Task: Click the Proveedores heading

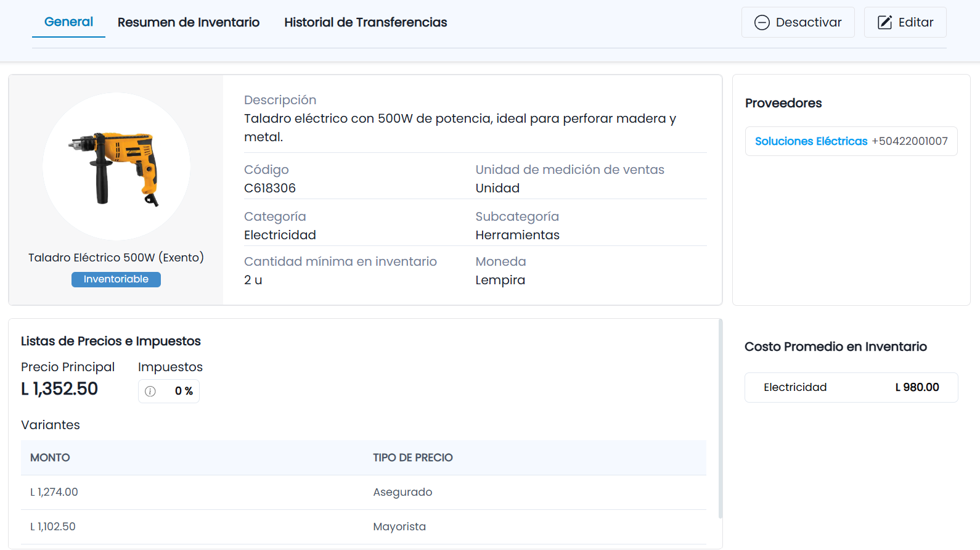Action: click(x=783, y=103)
